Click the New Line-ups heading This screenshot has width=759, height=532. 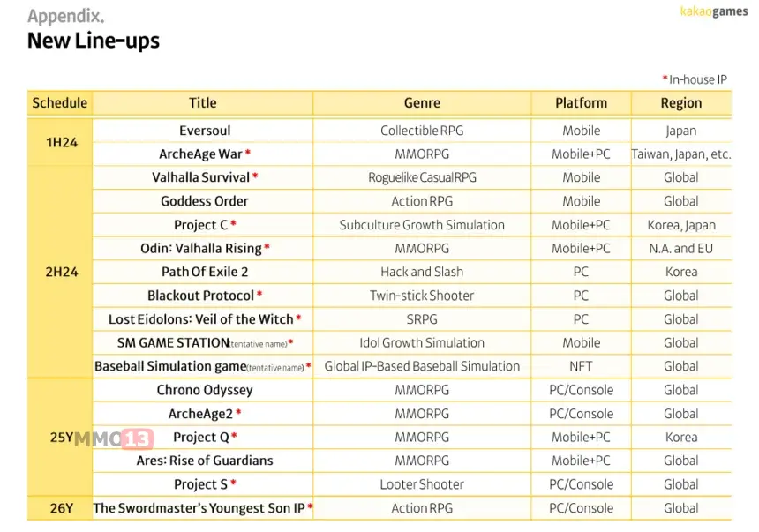(94, 41)
